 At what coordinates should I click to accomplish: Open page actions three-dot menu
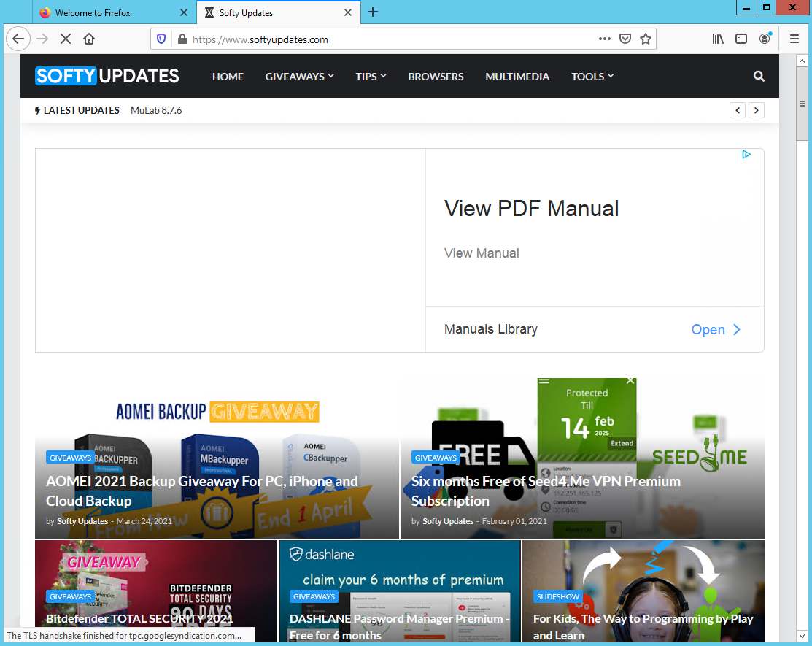[x=604, y=39]
